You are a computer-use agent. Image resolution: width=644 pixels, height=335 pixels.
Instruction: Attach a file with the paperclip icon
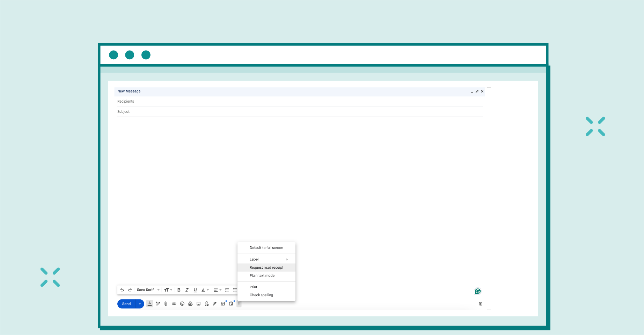coord(166,304)
